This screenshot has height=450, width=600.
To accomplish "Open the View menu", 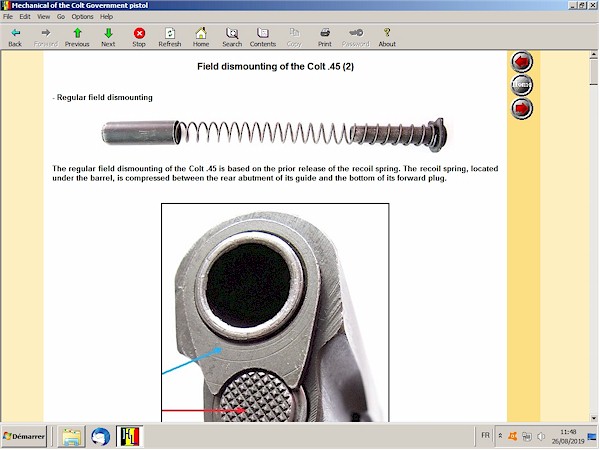I will (x=44, y=16).
